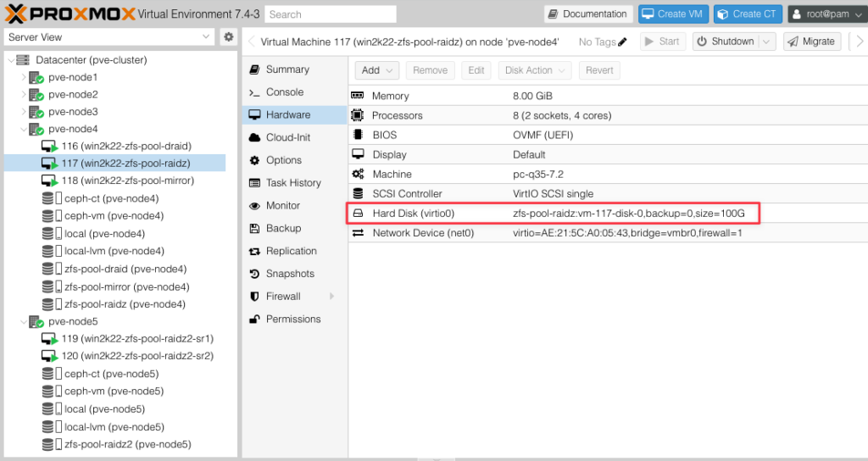This screenshot has width=868, height=461.
Task: Click the Remove button
Action: (430, 70)
